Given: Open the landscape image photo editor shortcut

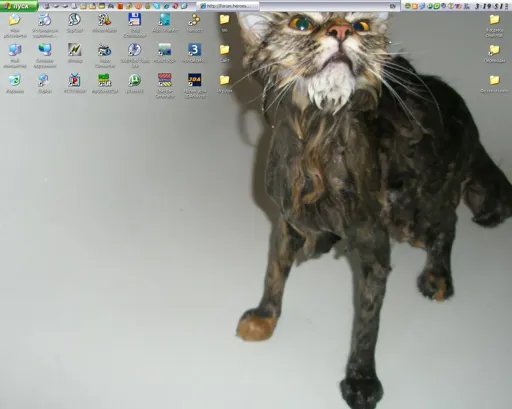Looking at the screenshot, I should coord(165,50).
